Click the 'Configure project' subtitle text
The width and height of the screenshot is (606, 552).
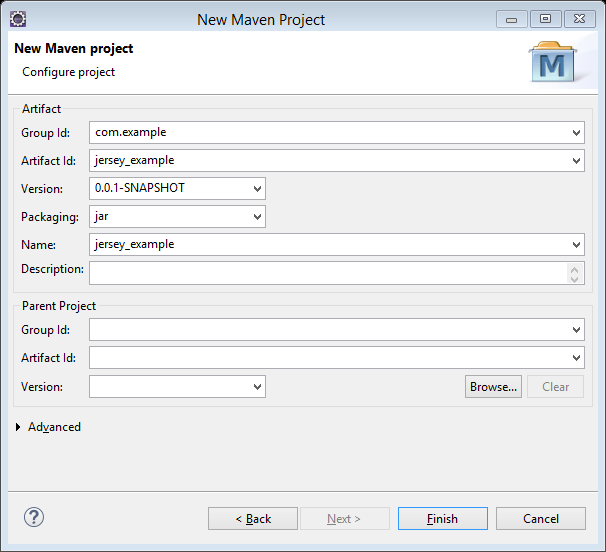68,72
